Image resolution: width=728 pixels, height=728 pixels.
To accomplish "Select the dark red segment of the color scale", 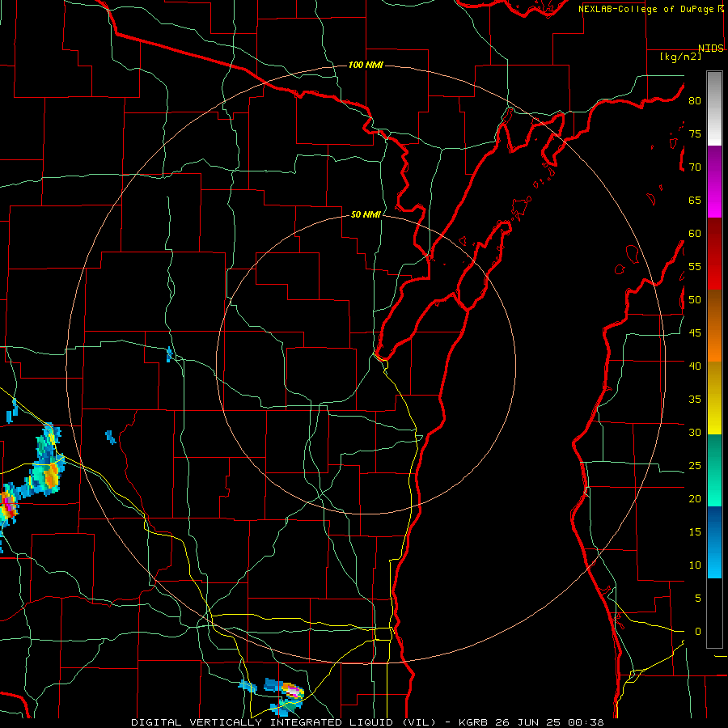I will click(714, 254).
